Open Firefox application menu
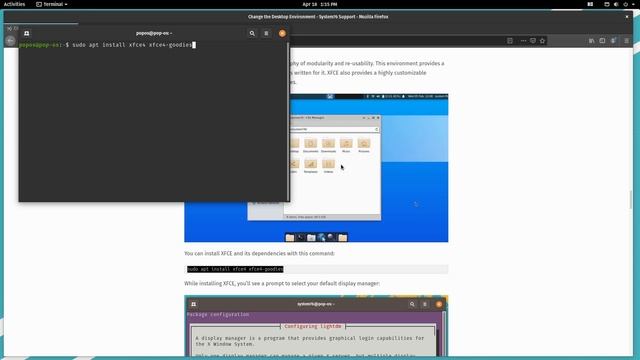 (x=627, y=41)
